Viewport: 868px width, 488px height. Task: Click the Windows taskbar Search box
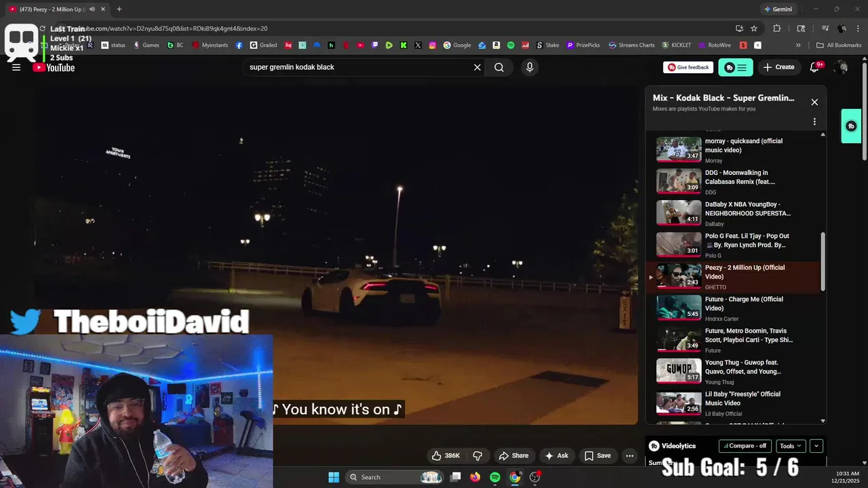click(x=396, y=477)
